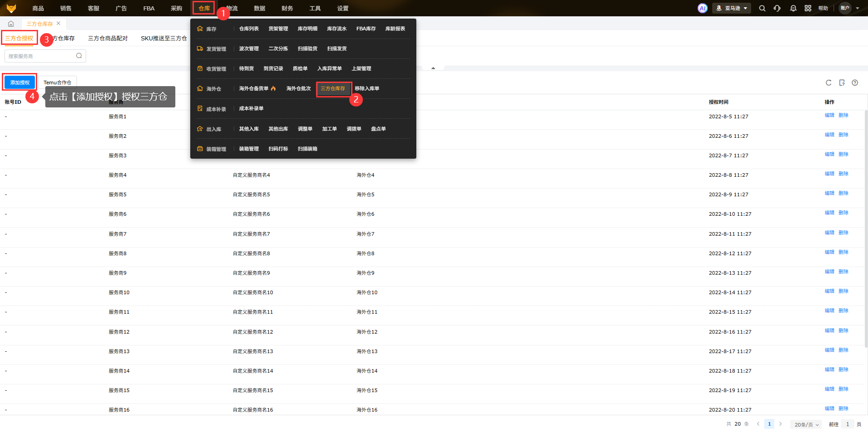Screen dimensions: 868x432
Task: Open the 商品 top menu
Action: coord(38,8)
